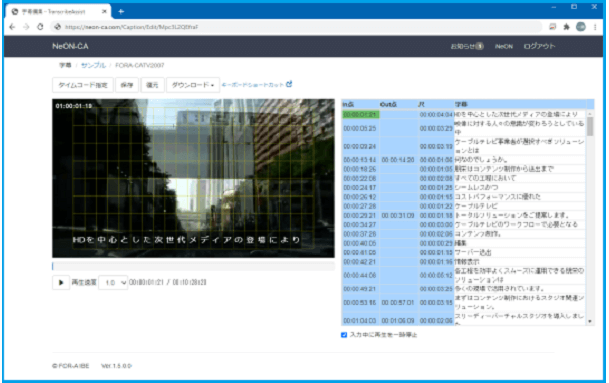
Task: Click scroll down arrow in caption list
Action: (x=590, y=321)
